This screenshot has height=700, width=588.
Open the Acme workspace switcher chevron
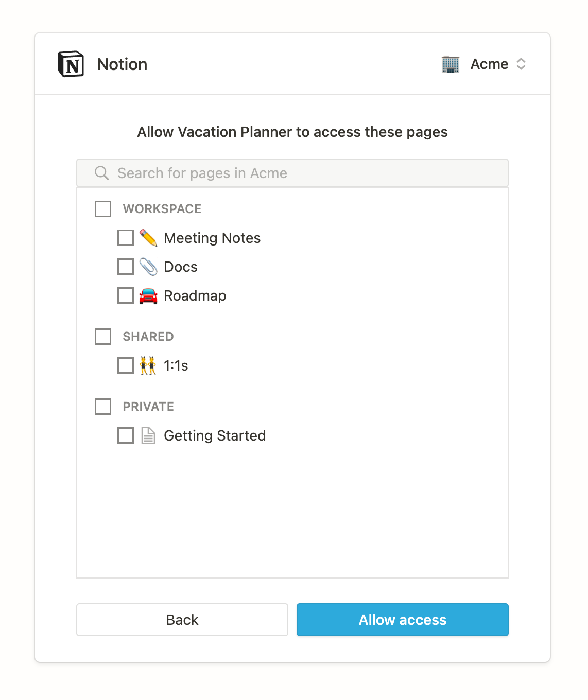[521, 64]
